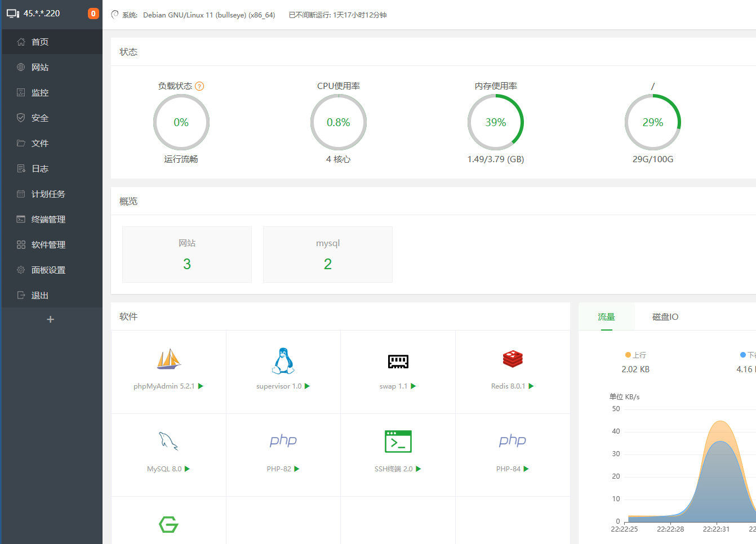756x544 pixels.
Task: Click the 软件管理 grid icon
Action: tap(21, 244)
